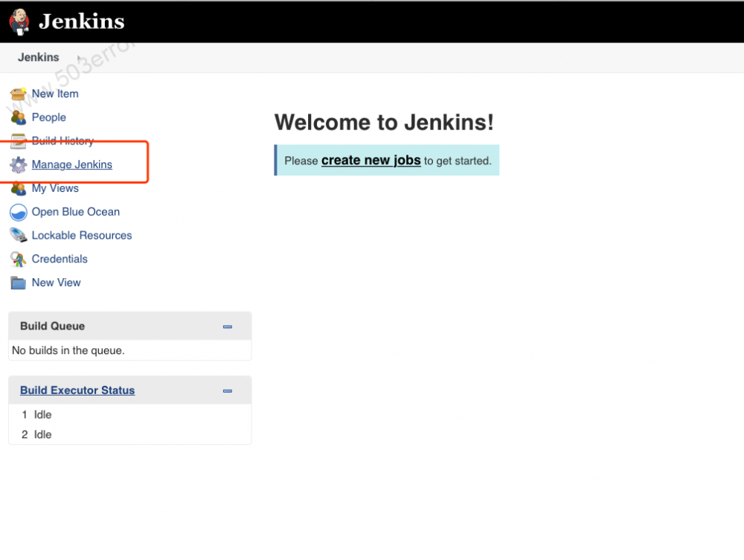
Task: Collapse the Build Executor Status panel
Action: [227, 390]
